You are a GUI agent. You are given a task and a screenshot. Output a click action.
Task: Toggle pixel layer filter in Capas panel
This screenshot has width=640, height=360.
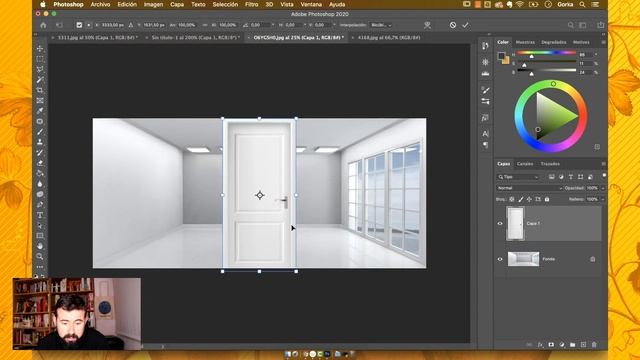pyautogui.click(x=551, y=177)
